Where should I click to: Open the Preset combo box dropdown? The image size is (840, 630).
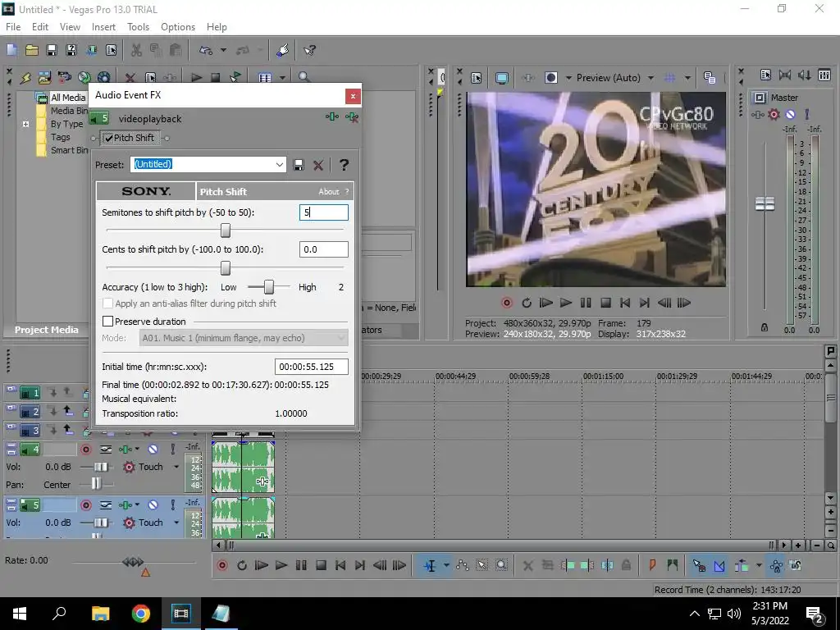pyautogui.click(x=280, y=164)
